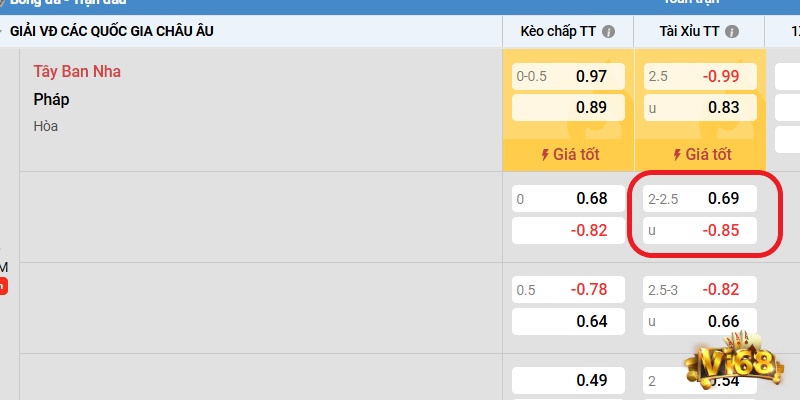Open Pháp team link
This screenshot has height=400, width=800.
pos(51,100)
